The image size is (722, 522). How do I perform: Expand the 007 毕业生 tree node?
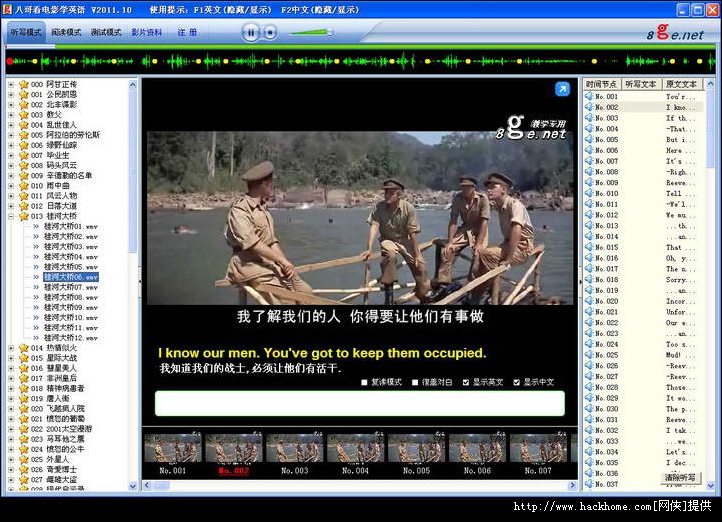[11, 156]
